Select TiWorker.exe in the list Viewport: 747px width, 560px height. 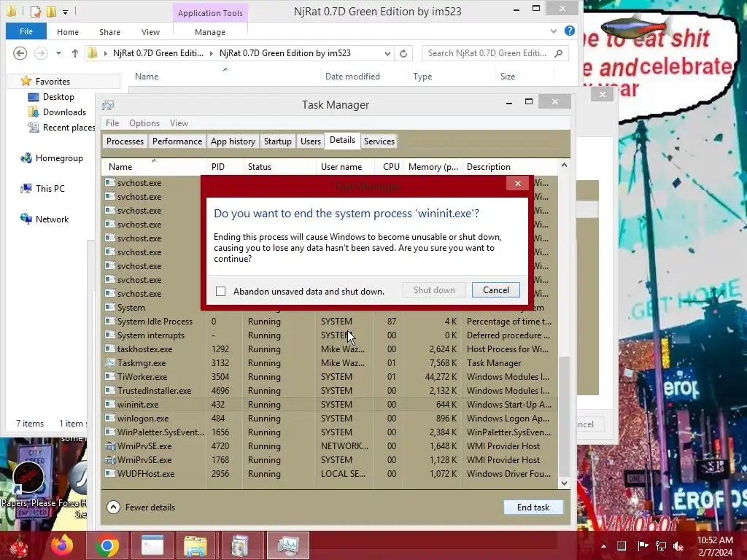329,377
